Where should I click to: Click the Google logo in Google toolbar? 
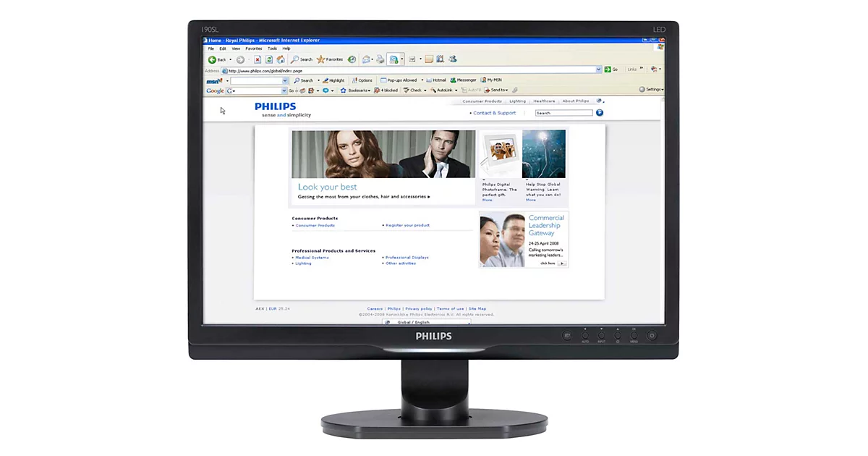215,90
